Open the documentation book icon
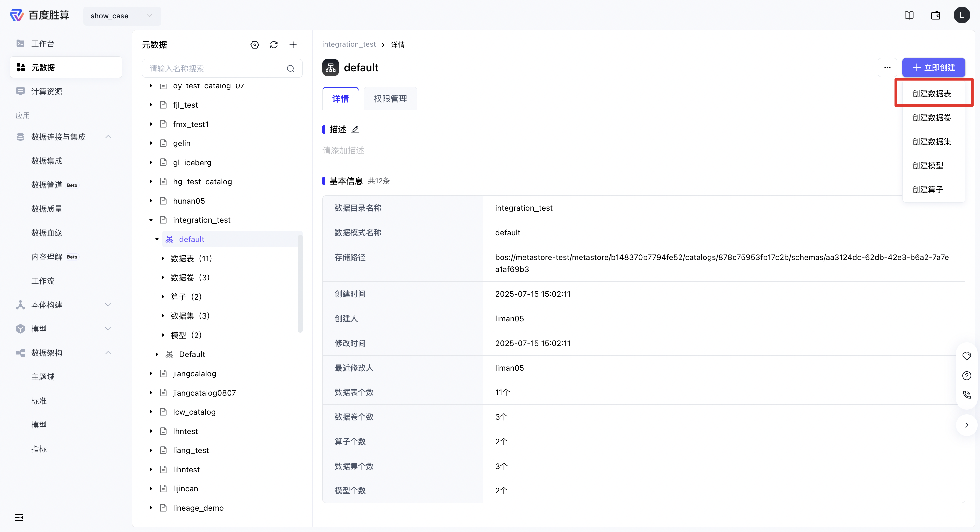The width and height of the screenshot is (980, 532). click(909, 15)
